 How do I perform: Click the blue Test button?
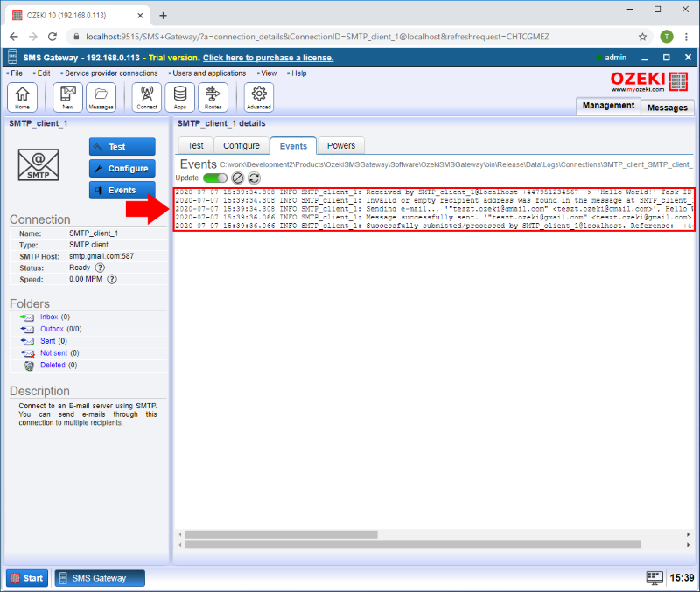[122, 147]
